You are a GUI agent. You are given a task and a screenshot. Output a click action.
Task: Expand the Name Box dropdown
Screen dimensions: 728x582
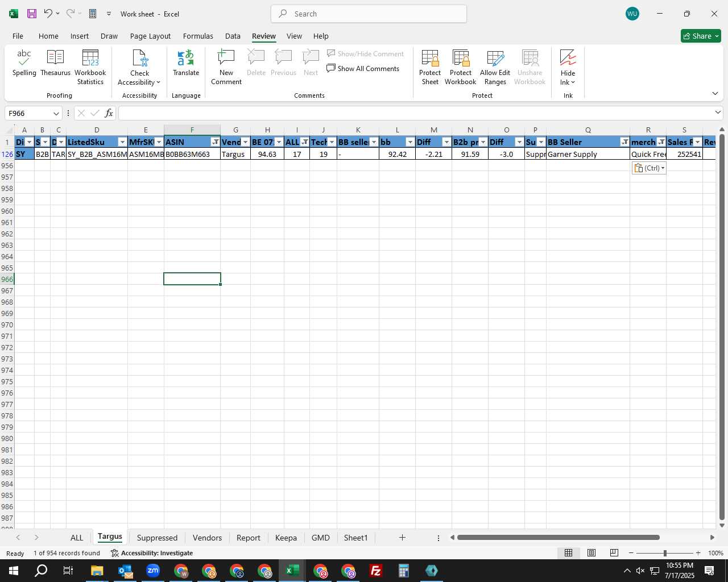click(56, 113)
